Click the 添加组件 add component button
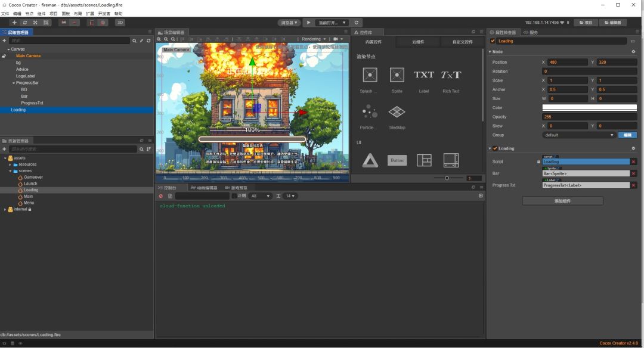Viewport: 644px width, 348px height. tap(563, 201)
